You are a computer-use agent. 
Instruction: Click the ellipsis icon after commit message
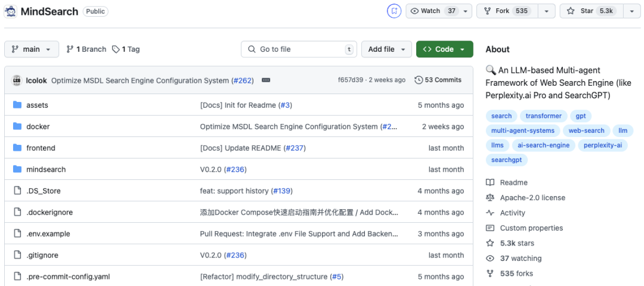coord(266,80)
